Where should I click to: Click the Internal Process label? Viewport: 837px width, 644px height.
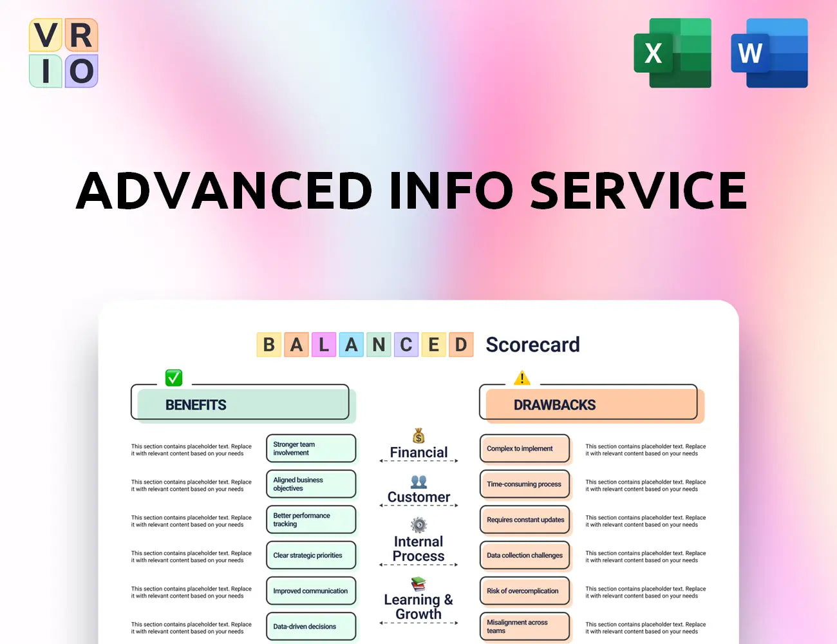(x=418, y=549)
